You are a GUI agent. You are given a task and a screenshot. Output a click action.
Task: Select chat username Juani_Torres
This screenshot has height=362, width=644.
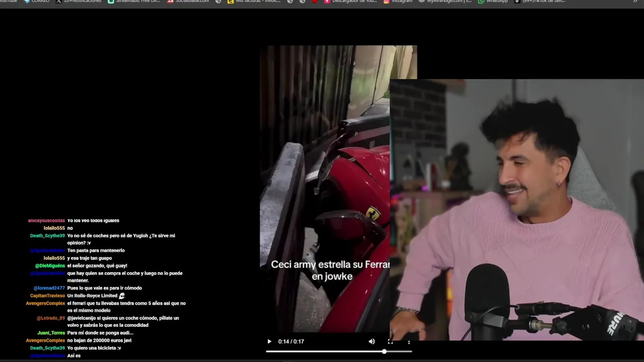click(x=51, y=333)
